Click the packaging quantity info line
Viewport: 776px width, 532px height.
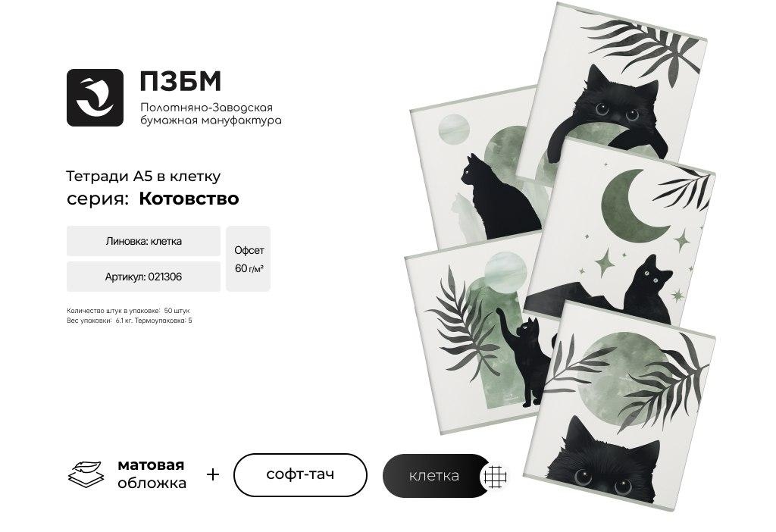point(128,311)
